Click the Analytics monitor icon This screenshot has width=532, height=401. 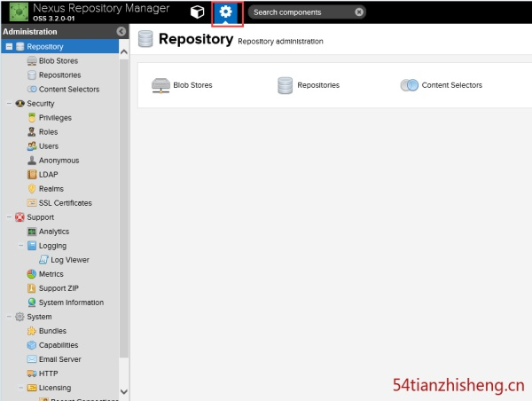(32, 232)
